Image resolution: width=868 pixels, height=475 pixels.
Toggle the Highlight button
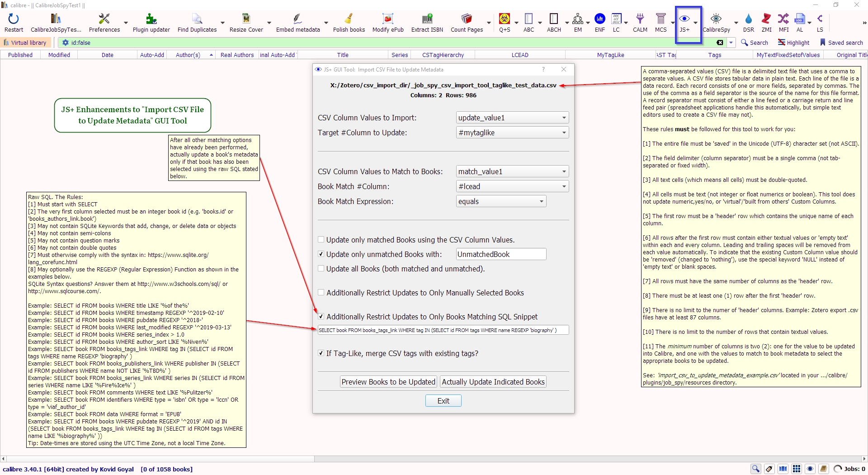pyautogui.click(x=793, y=43)
